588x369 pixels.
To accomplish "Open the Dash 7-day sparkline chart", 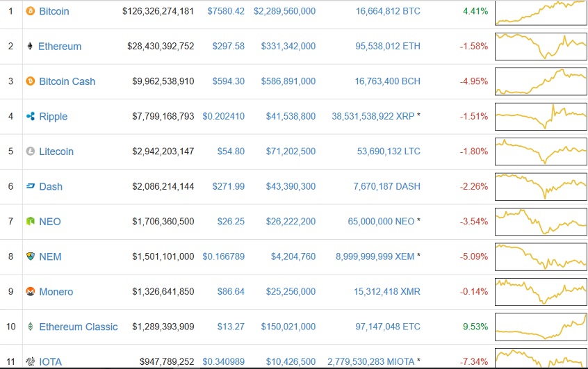I will click(540, 186).
